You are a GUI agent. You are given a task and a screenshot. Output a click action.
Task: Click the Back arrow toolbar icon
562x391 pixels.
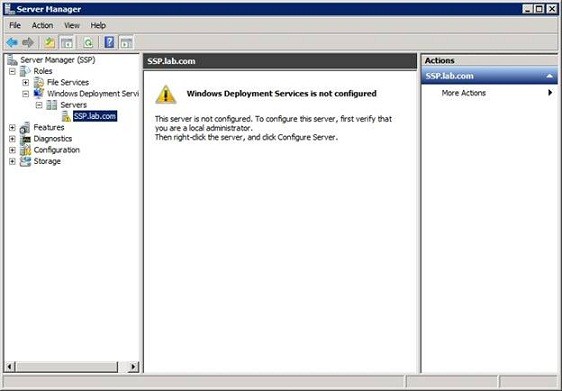(x=13, y=43)
